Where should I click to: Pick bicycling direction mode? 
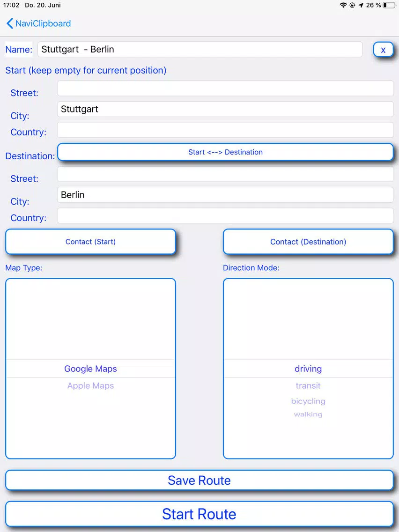[308, 401]
